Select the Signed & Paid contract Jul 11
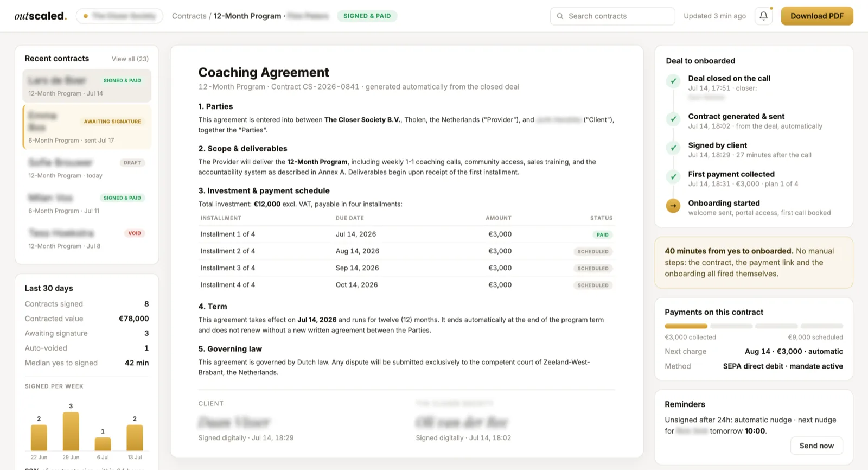This screenshot has width=868, height=470. 87,204
